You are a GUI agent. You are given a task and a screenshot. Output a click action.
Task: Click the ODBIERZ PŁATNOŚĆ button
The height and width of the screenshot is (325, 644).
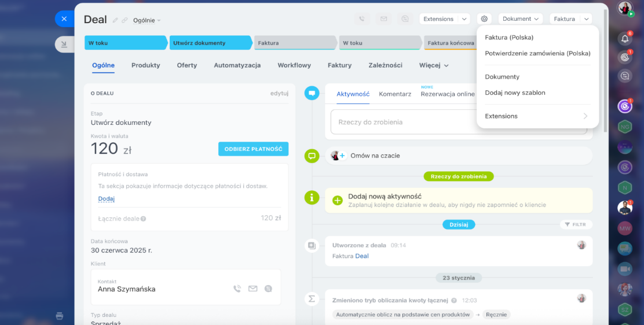[253, 149]
